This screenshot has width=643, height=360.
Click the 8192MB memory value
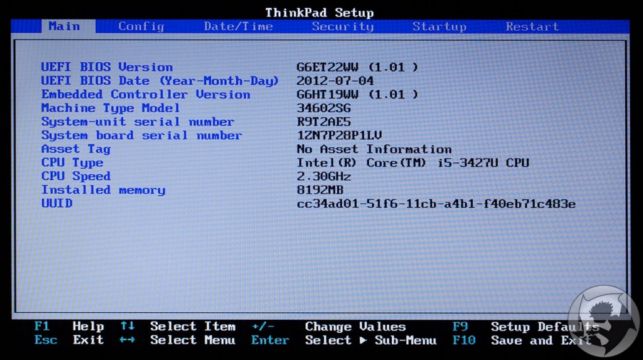(x=320, y=190)
